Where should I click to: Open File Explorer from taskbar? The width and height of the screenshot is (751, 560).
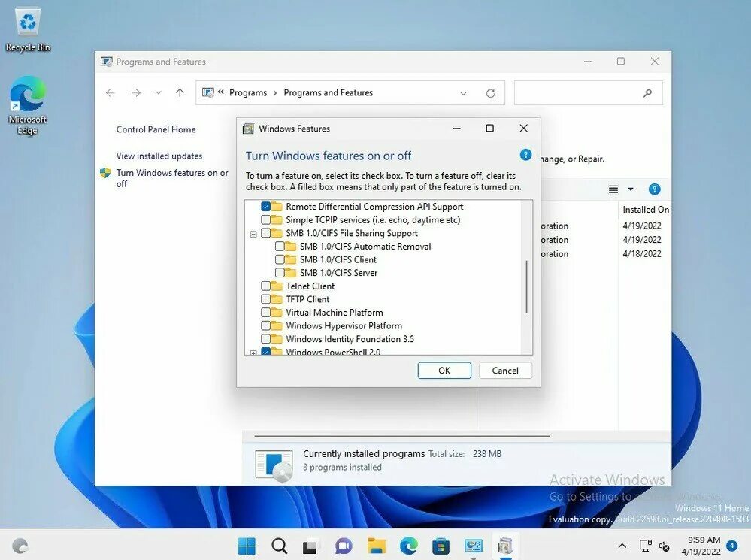[x=376, y=546]
